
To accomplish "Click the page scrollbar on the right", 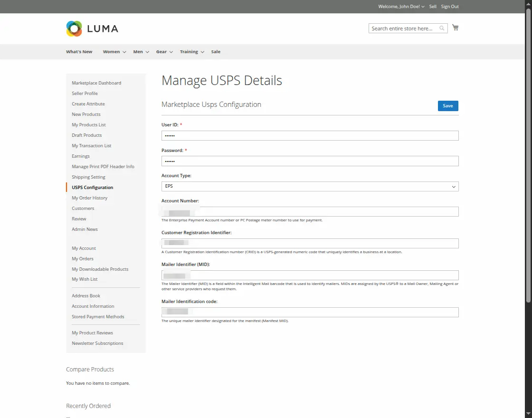I will point(529,209).
